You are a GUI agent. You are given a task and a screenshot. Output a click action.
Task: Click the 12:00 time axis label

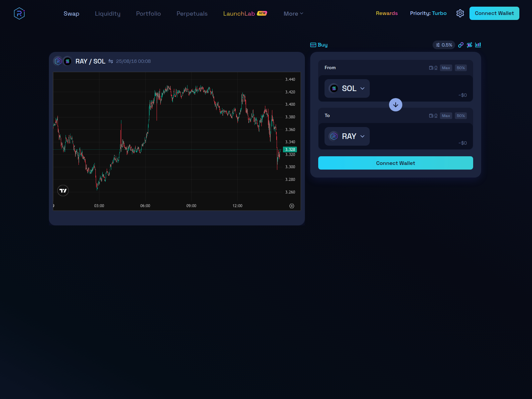(237, 206)
